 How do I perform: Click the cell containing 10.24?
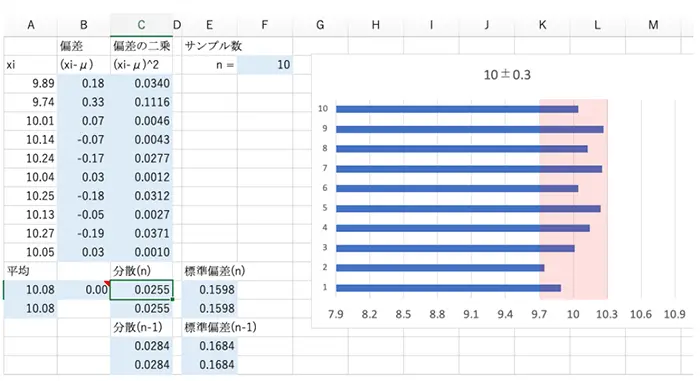(30, 159)
